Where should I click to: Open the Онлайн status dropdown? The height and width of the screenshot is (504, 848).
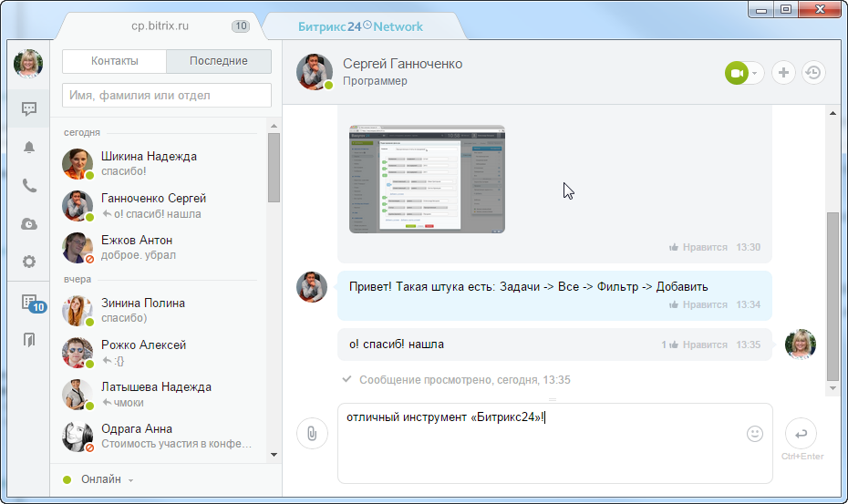99,479
